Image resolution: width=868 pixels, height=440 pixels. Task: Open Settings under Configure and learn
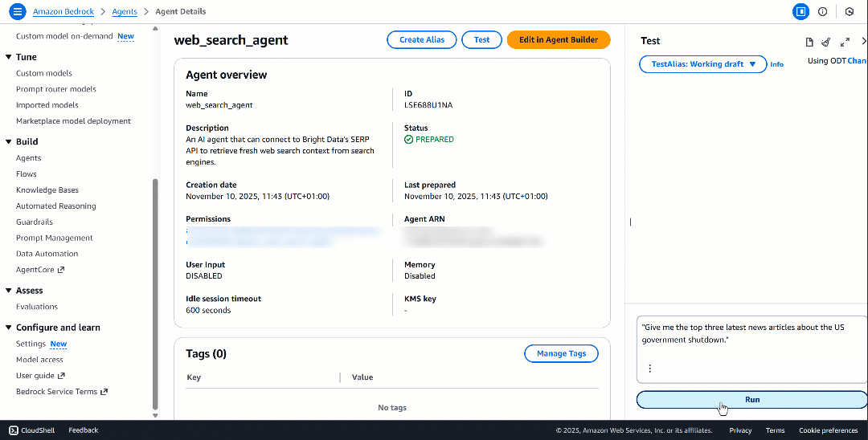31,344
